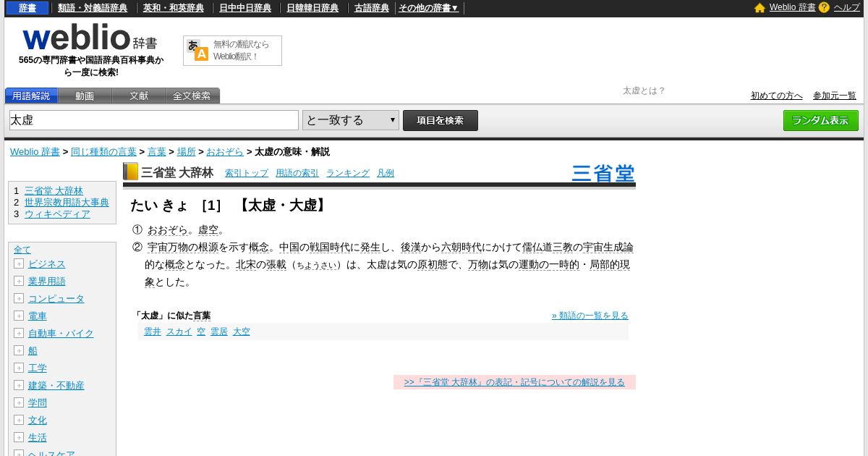Click the Weblio 辞書 breadcrumb link
This screenshot has width=868, height=456.
35,151
